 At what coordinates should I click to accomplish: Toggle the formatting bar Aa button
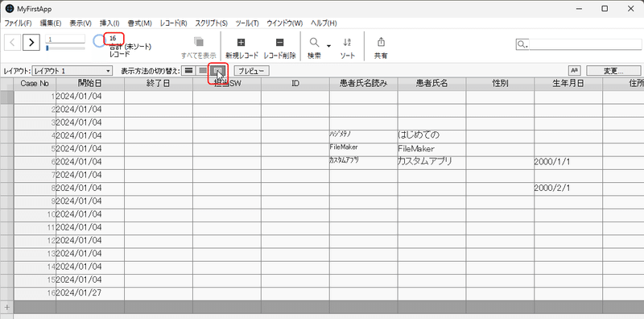click(575, 71)
